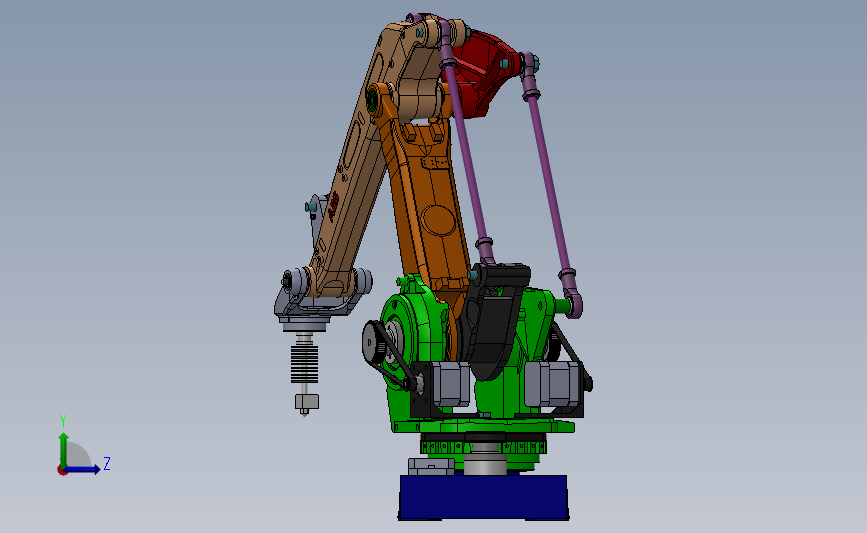
Task: Select the small gray box beside the base shaft
Action: pyautogui.click(x=431, y=466)
